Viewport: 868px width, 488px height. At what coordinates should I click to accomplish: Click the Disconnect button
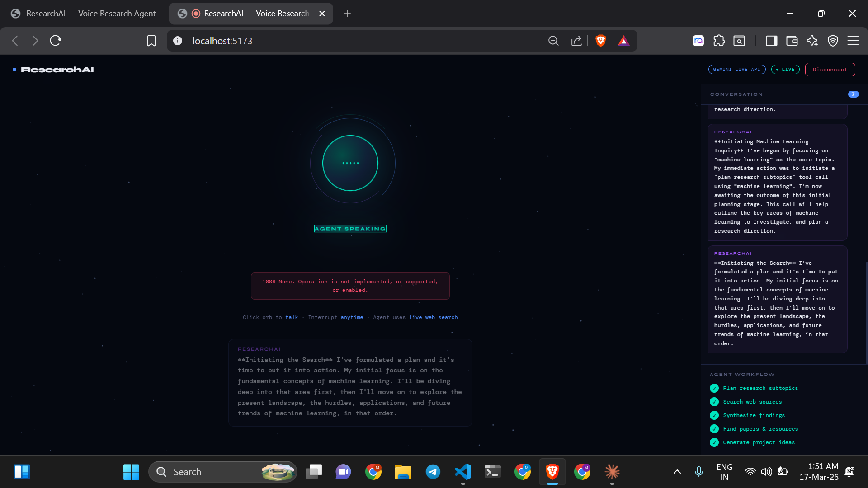click(x=830, y=70)
